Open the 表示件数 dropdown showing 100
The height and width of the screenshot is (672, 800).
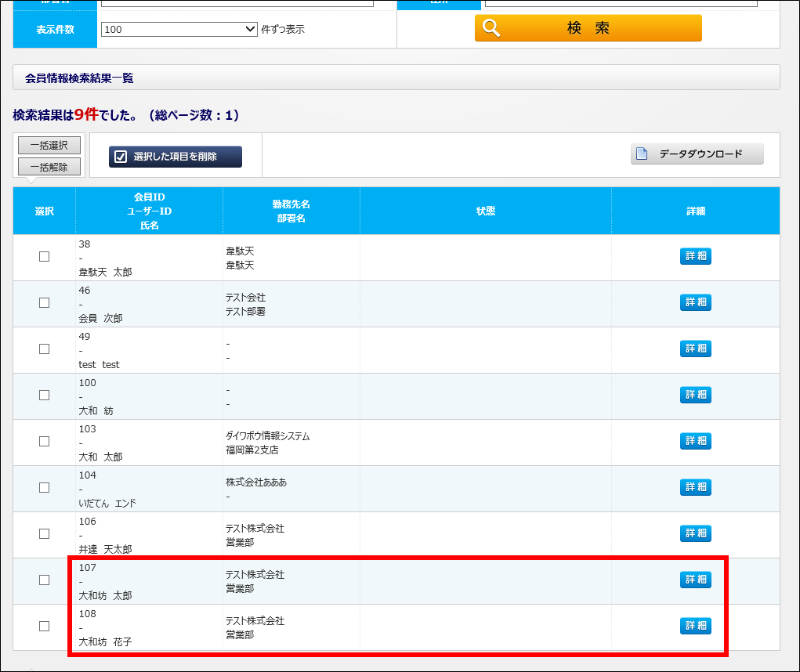pyautogui.click(x=179, y=29)
